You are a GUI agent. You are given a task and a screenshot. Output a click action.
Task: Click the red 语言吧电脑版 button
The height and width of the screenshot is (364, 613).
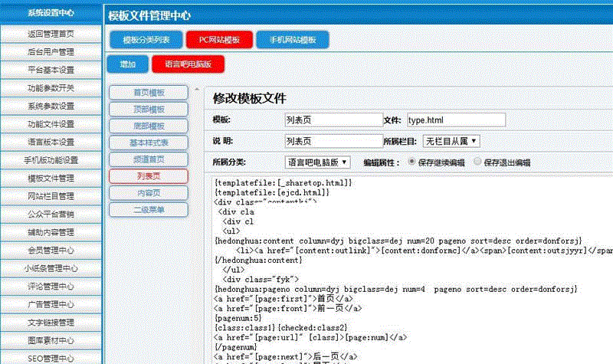(188, 64)
